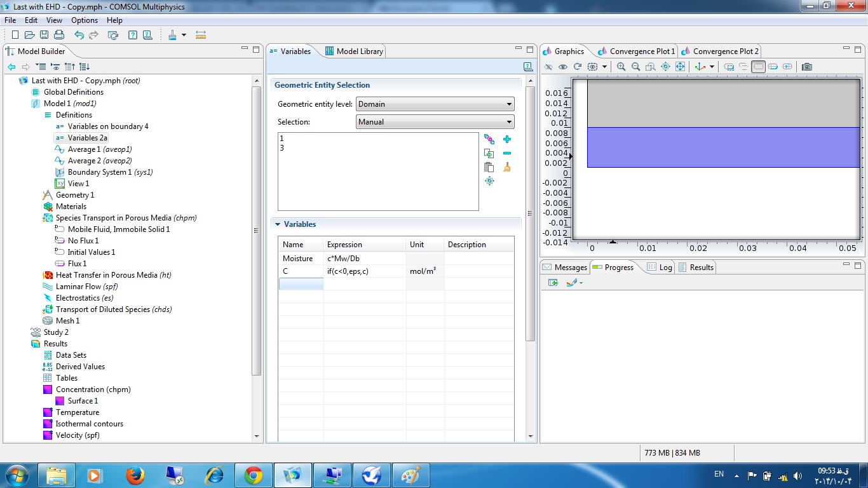868x488 pixels.
Task: Add to selection with the plus icon
Action: coord(506,139)
